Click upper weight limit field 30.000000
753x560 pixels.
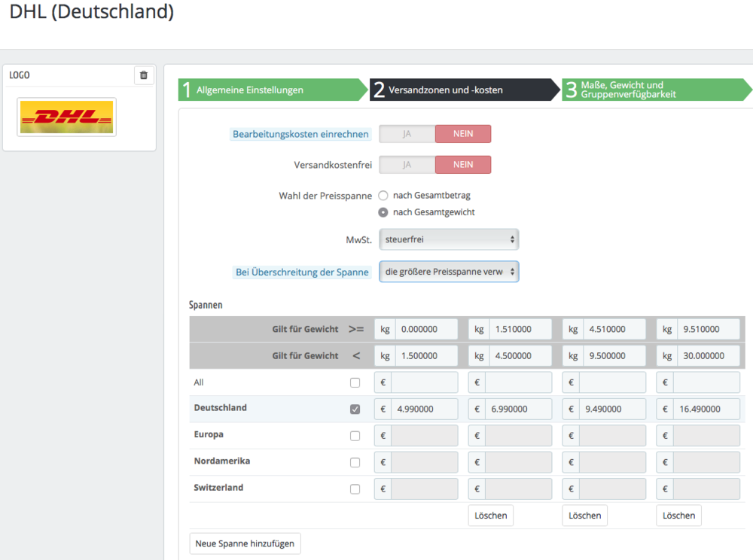pos(709,355)
